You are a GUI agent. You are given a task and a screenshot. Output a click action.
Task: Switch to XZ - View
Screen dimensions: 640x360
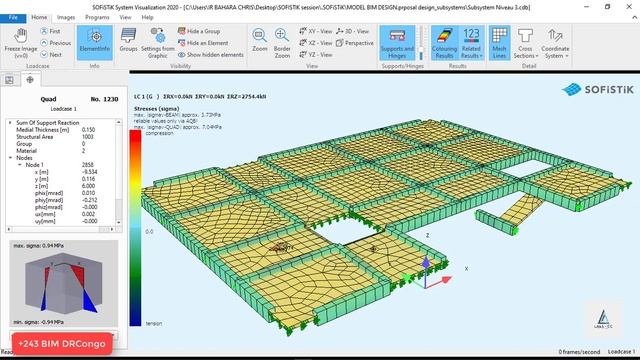click(x=316, y=43)
